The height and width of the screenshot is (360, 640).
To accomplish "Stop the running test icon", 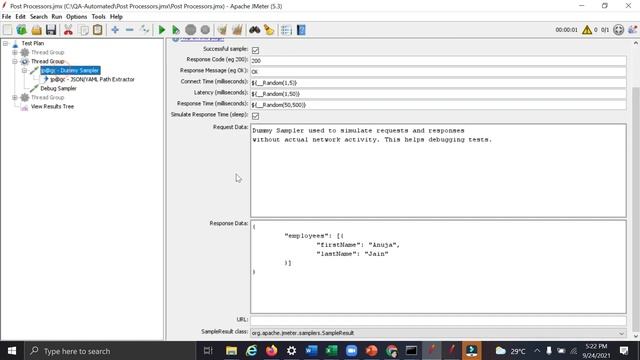I will click(x=191, y=30).
